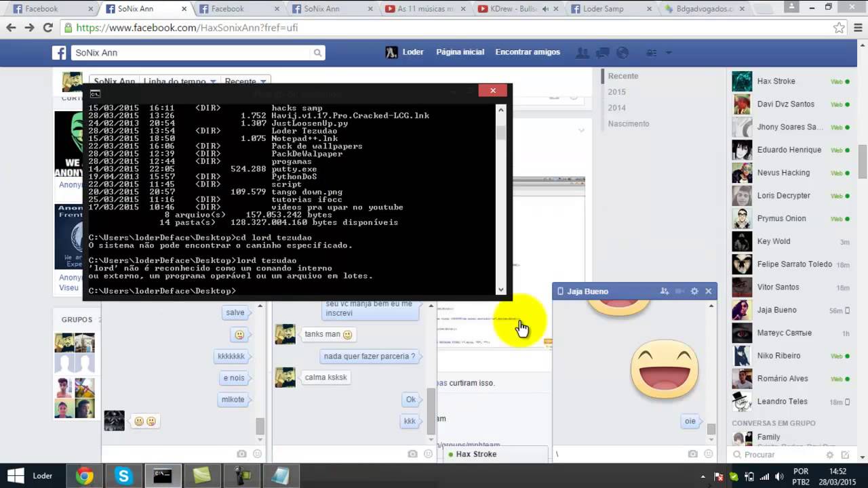Start video call in Jaja Bueno chat
This screenshot has width=868, height=488.
679,291
